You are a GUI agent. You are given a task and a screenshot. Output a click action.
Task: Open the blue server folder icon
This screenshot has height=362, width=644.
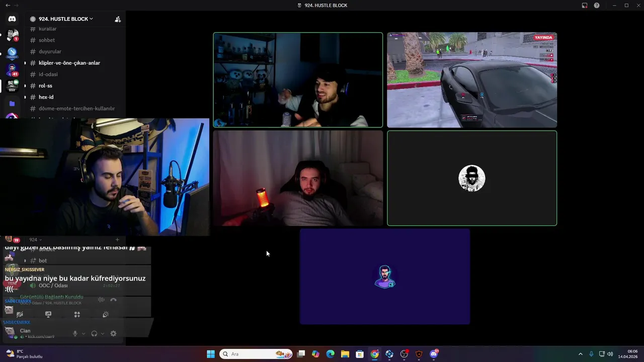coord(12,104)
